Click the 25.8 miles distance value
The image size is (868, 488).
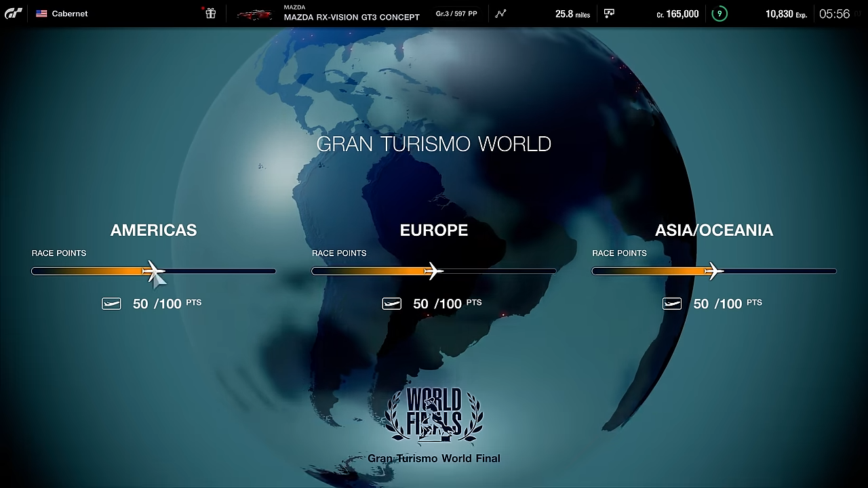(x=572, y=14)
